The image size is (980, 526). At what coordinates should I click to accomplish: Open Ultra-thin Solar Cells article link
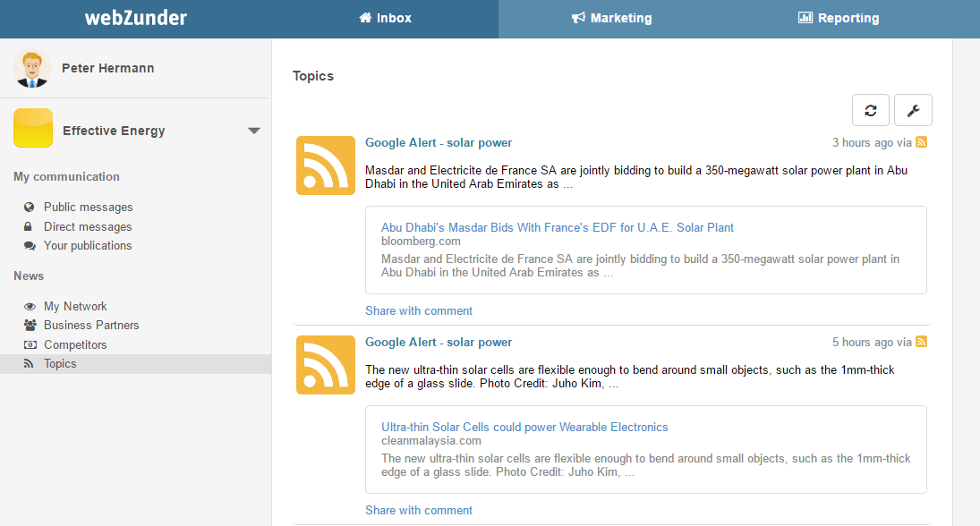524,427
